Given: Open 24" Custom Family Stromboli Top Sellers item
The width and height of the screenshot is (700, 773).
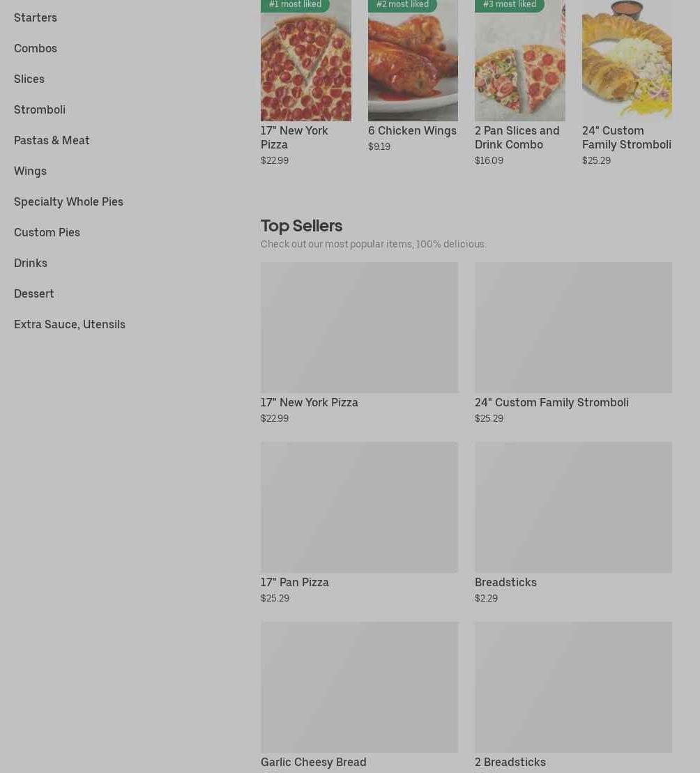Looking at the screenshot, I should coord(573,343).
